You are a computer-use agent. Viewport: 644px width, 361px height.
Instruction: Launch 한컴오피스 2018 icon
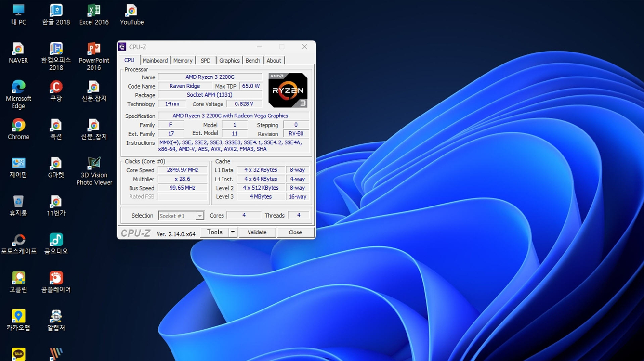click(x=56, y=56)
